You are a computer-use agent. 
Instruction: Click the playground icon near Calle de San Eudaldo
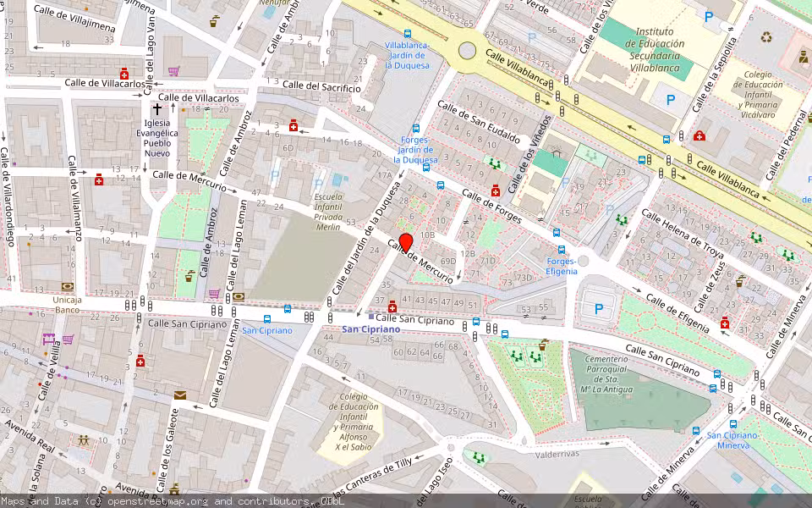[x=495, y=164]
